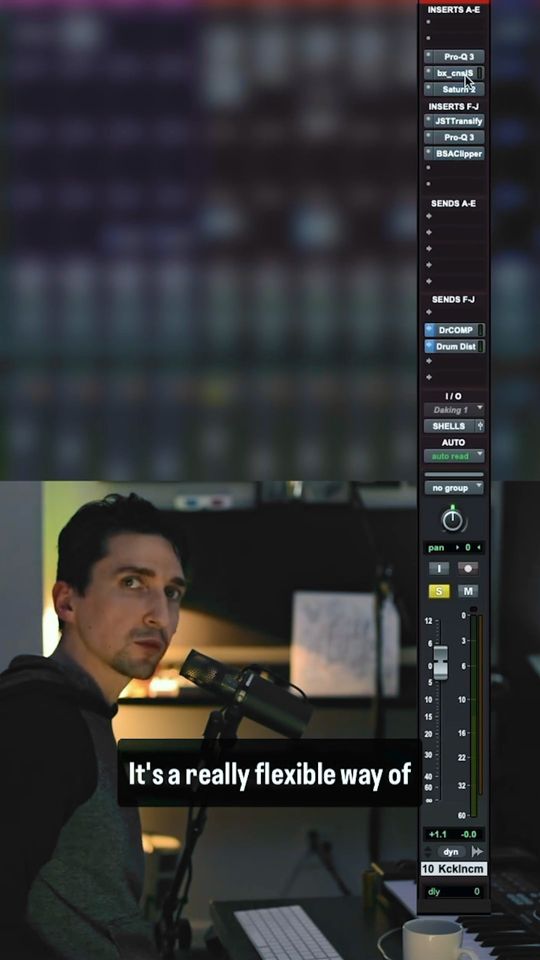
Task: Click double-arrow icon right of dyn
Action: (478, 852)
